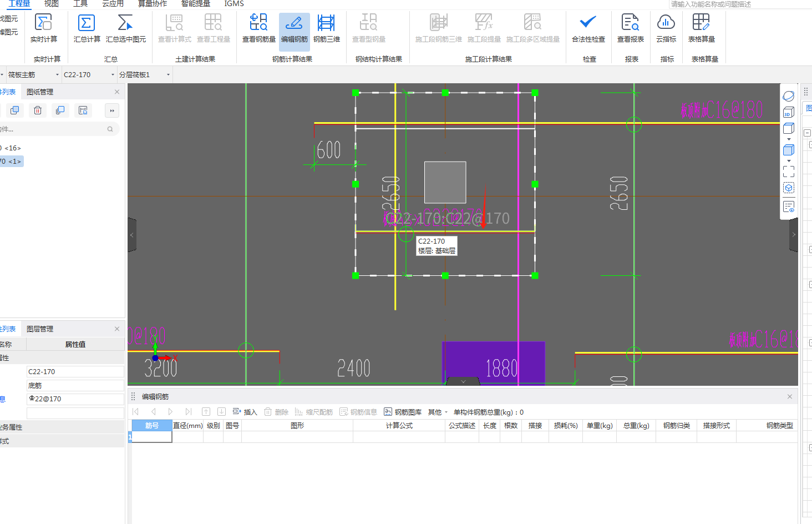Click 删除 in rebar editor toolbar
The image size is (812, 524).
coord(276,412)
